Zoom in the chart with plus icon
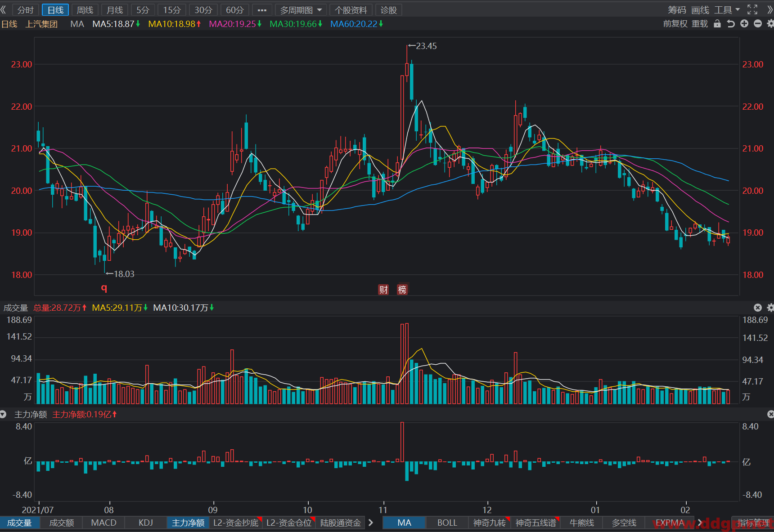774x532 pixels. pos(744,23)
